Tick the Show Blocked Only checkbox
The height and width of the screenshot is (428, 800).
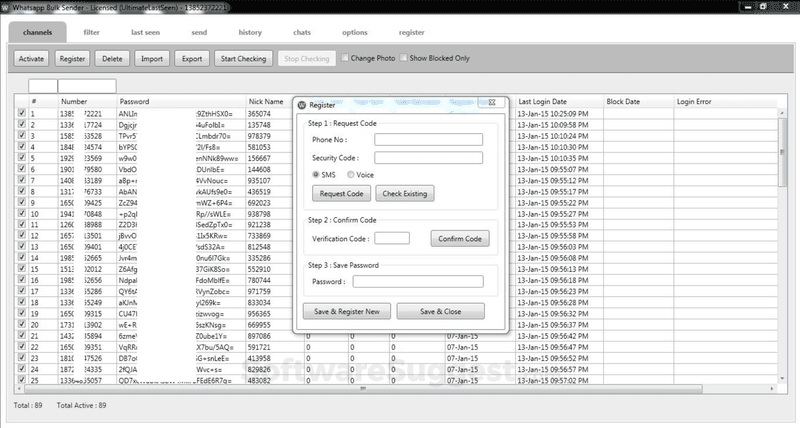(404, 58)
